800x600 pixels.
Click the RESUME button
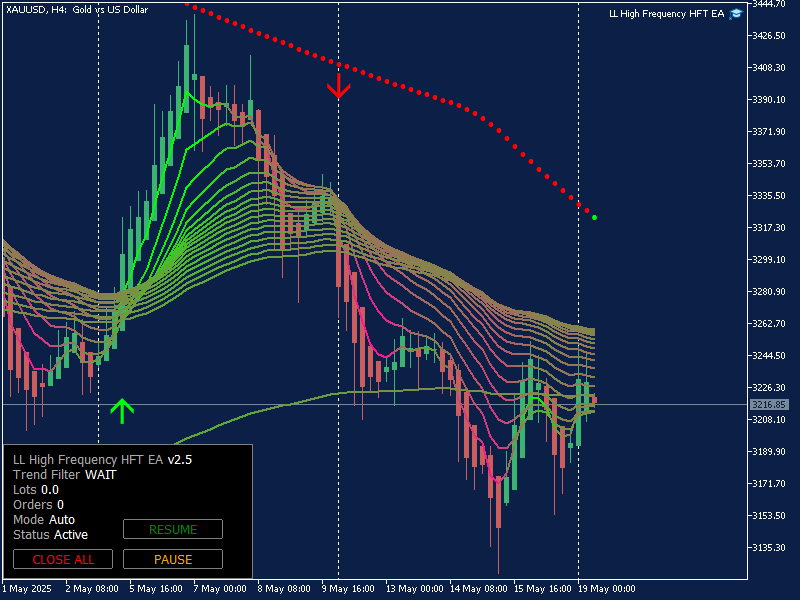coord(173,529)
